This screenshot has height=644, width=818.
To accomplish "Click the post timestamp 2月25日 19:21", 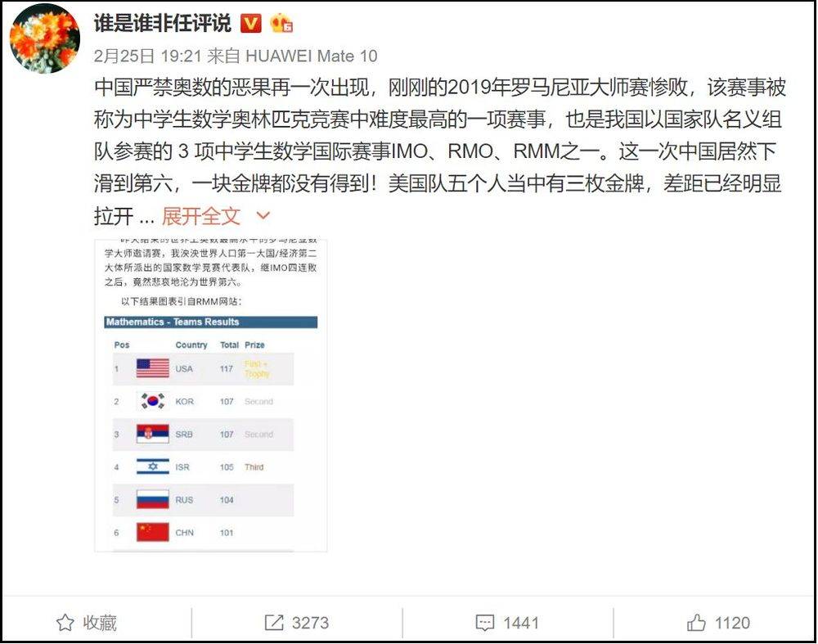I will (147, 56).
